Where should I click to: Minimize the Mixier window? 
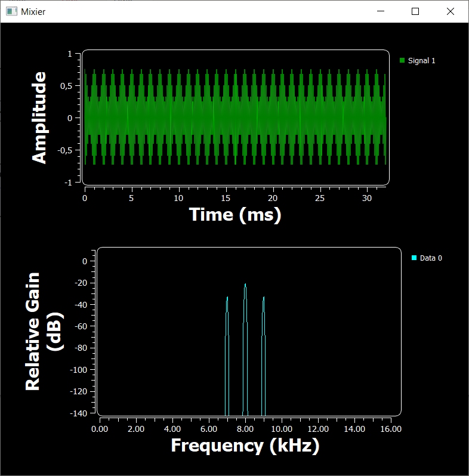[x=381, y=11]
